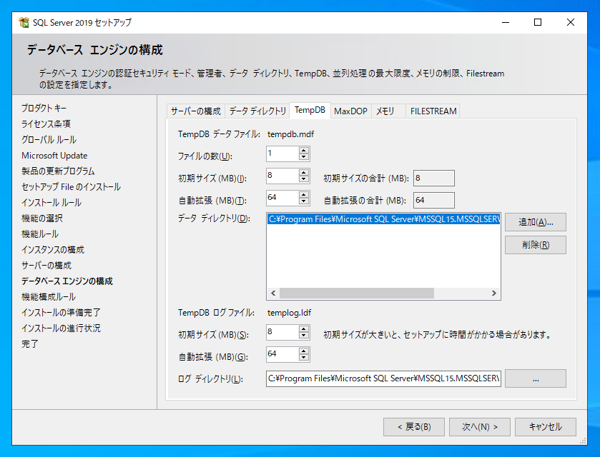Image resolution: width=600 pixels, height=457 pixels.
Task: Click the < 戻る(B) button
Action: point(414,427)
